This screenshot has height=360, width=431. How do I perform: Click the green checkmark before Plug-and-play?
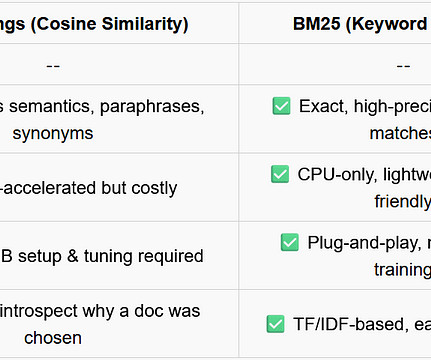point(290,242)
